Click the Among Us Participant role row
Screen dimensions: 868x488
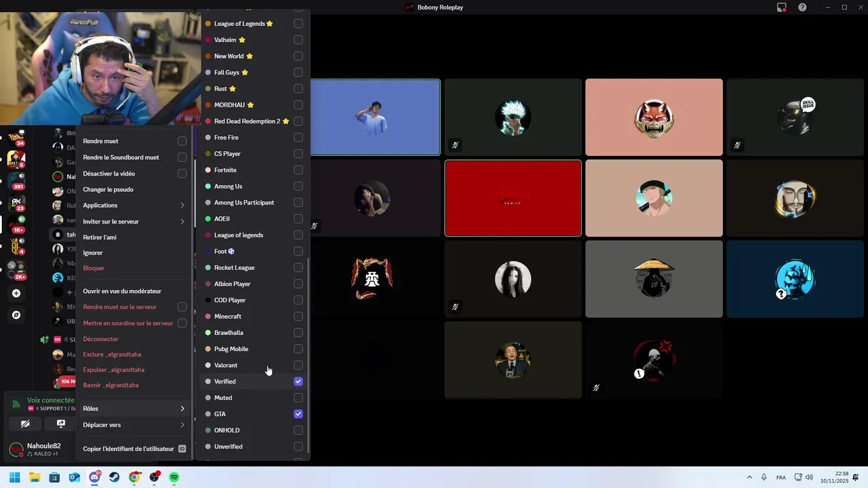pyautogui.click(x=254, y=203)
